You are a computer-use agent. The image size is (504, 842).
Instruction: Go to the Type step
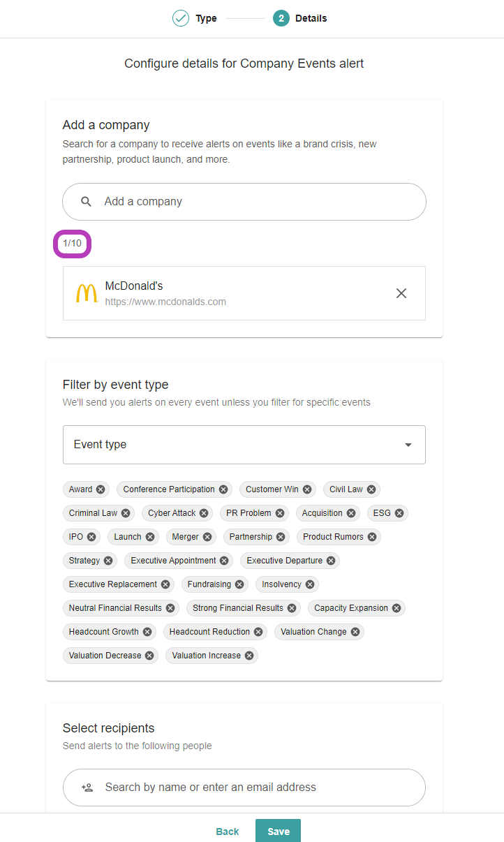click(x=195, y=18)
